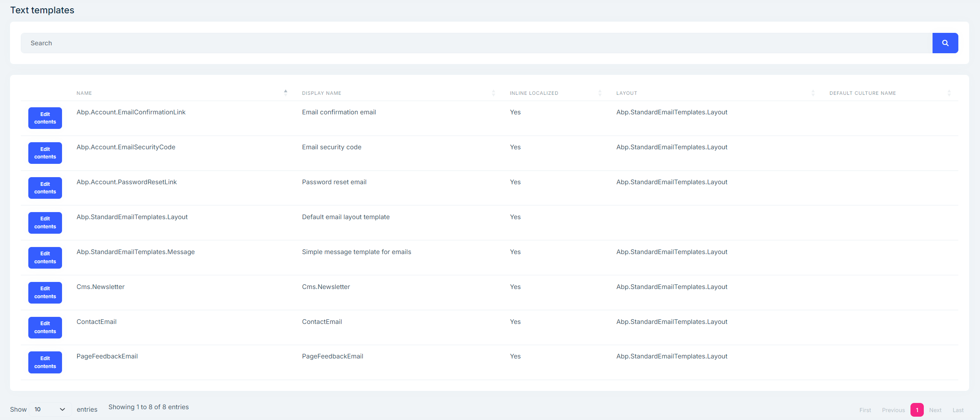980x420 pixels.
Task: Sort by Default Culture Name arrows
Action: (x=949, y=93)
